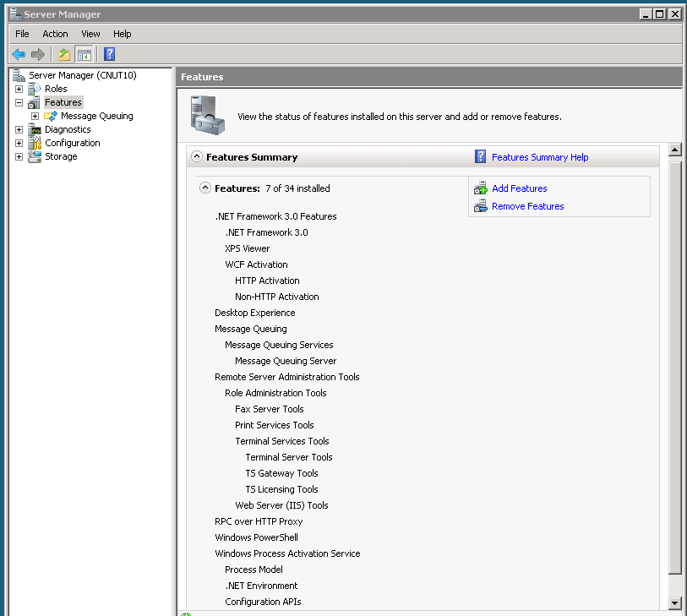Click 'TS Gateway Tools' in the features list
The width and height of the screenshot is (687, 616).
[281, 473]
